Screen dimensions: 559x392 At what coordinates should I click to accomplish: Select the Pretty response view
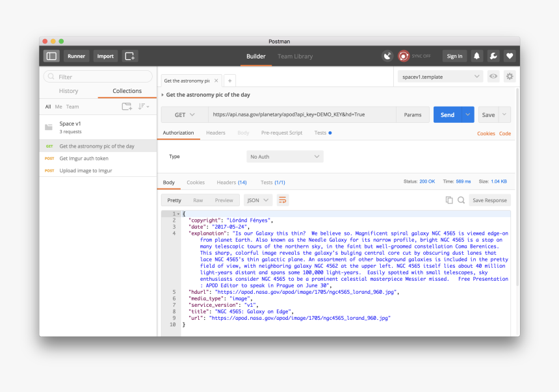(x=174, y=200)
